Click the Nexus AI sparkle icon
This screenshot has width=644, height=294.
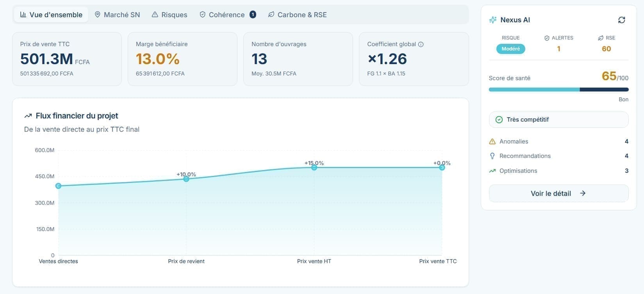[x=493, y=20]
